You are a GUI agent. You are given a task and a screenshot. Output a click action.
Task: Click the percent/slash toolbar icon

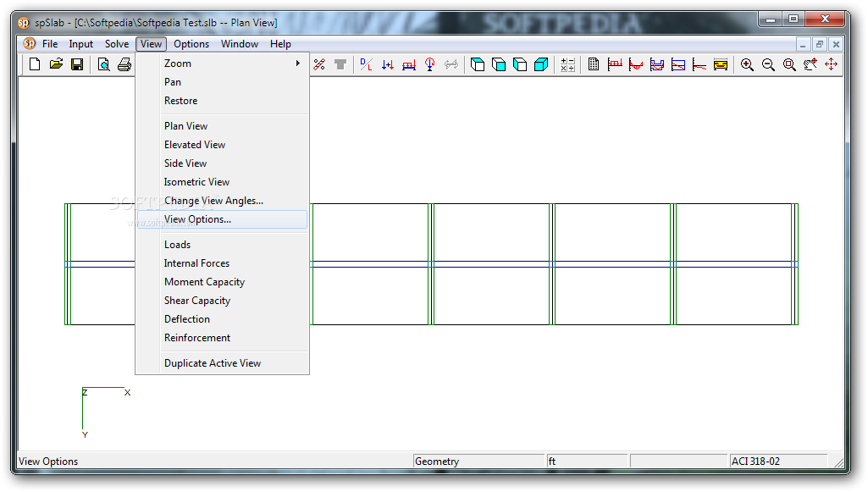pos(319,64)
